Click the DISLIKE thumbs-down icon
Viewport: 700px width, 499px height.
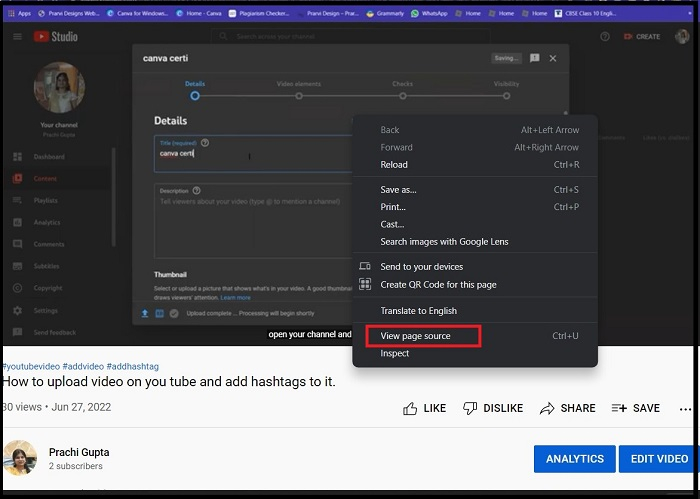pos(470,408)
